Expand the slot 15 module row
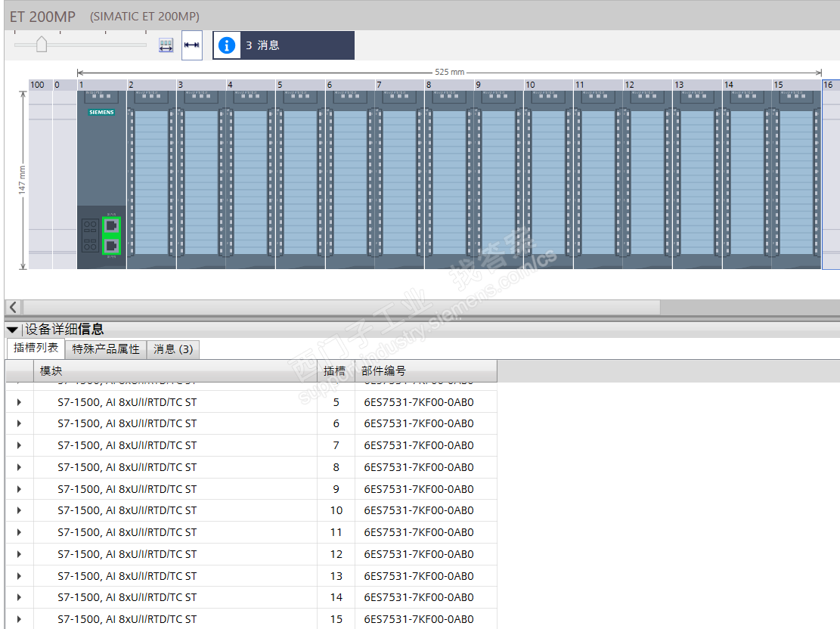Image resolution: width=840 pixels, height=629 pixels. (x=20, y=619)
